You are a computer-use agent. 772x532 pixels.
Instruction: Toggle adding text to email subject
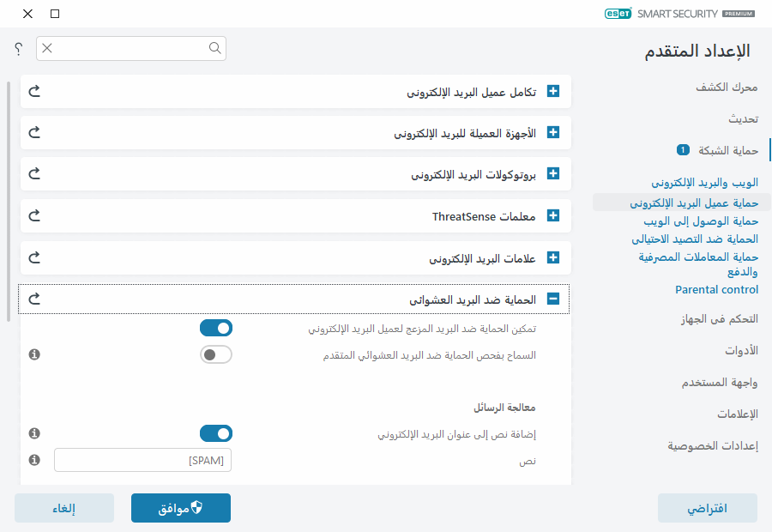click(x=216, y=433)
